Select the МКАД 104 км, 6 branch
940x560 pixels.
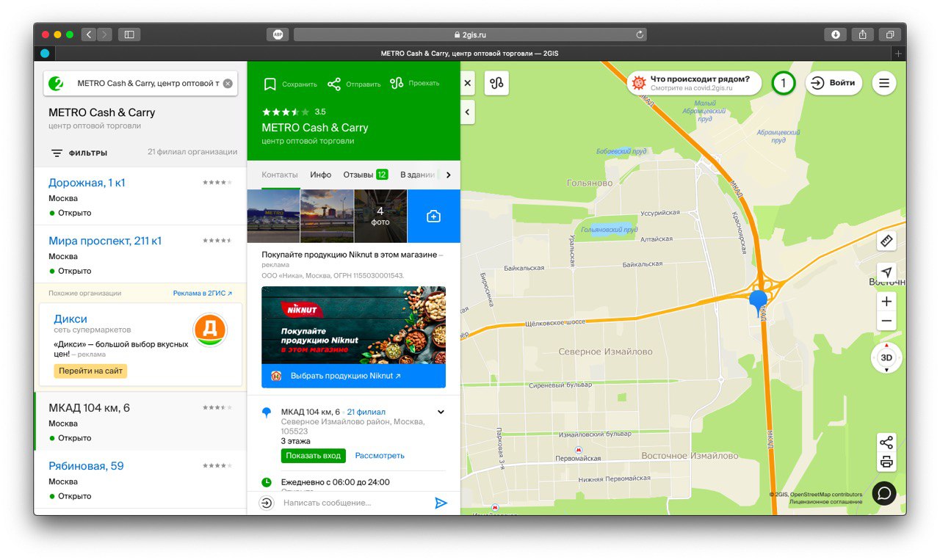89,408
